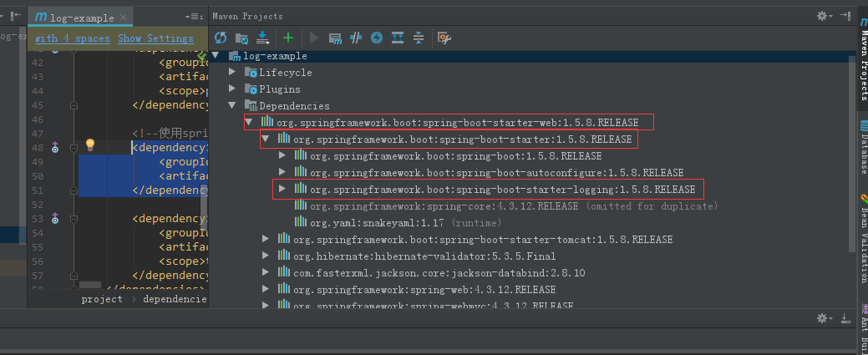Reimport all Maven projects
This screenshot has width=868, height=355.
[221, 38]
